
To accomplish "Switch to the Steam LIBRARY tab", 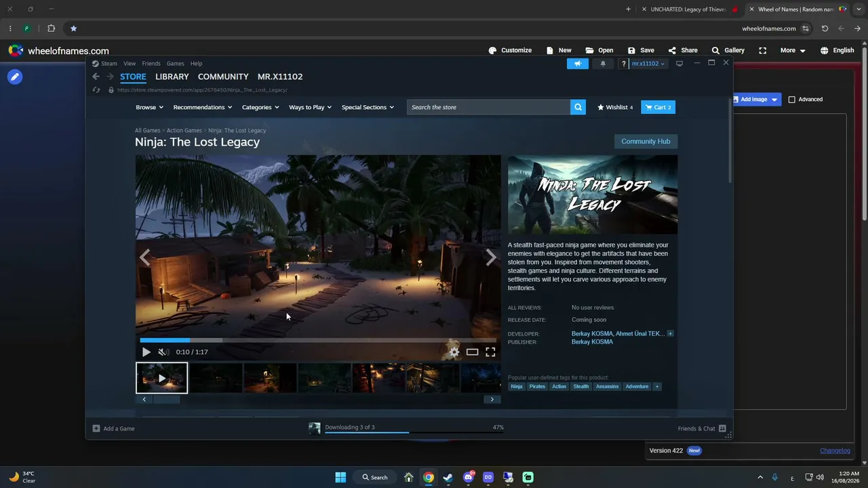I will (172, 77).
